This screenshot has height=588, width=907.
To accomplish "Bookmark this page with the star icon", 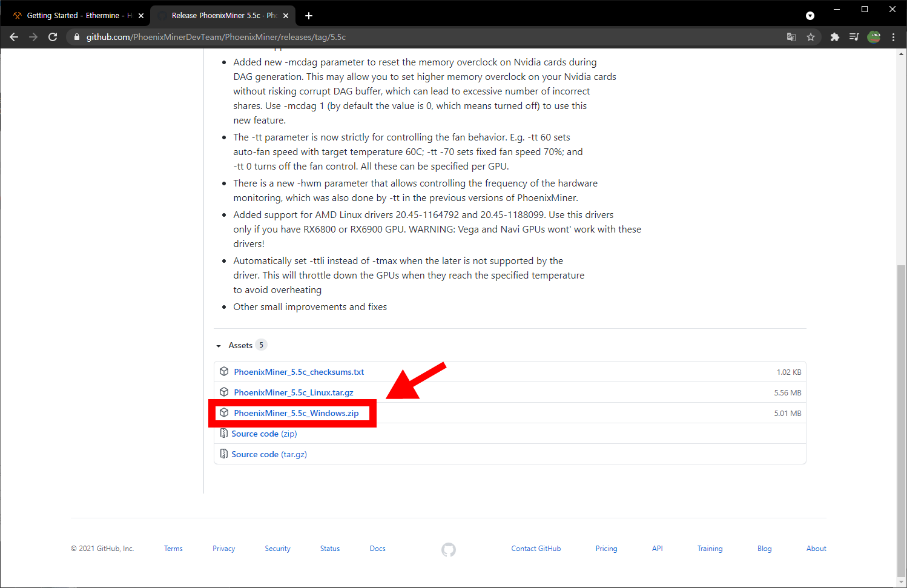I will pos(811,37).
